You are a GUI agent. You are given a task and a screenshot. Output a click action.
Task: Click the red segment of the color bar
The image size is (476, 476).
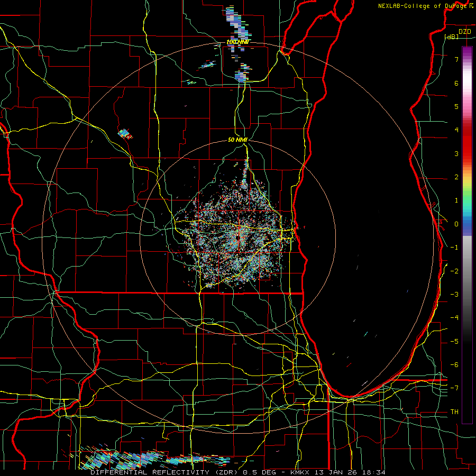coord(467,143)
